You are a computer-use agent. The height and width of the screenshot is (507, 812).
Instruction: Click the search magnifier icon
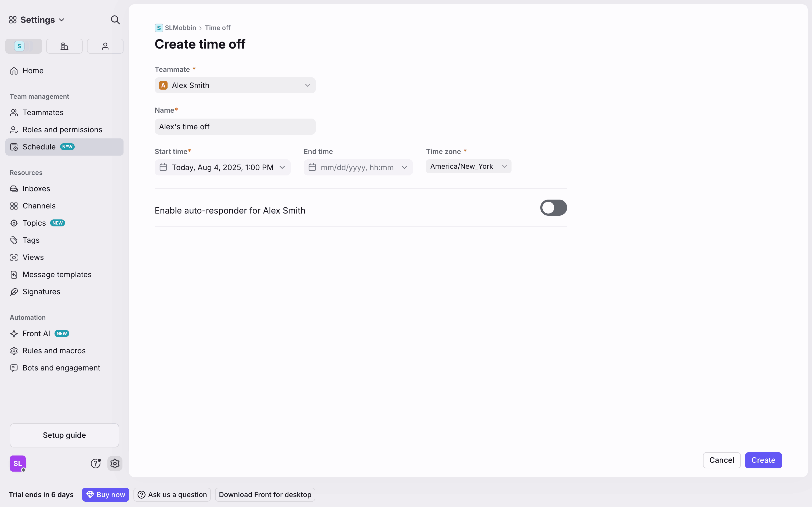(x=115, y=20)
